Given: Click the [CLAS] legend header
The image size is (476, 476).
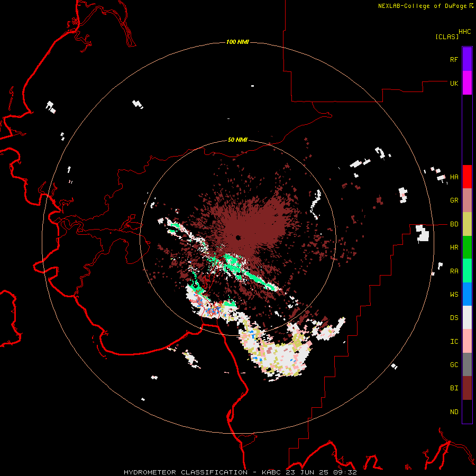Looking at the screenshot, I should click(x=447, y=36).
